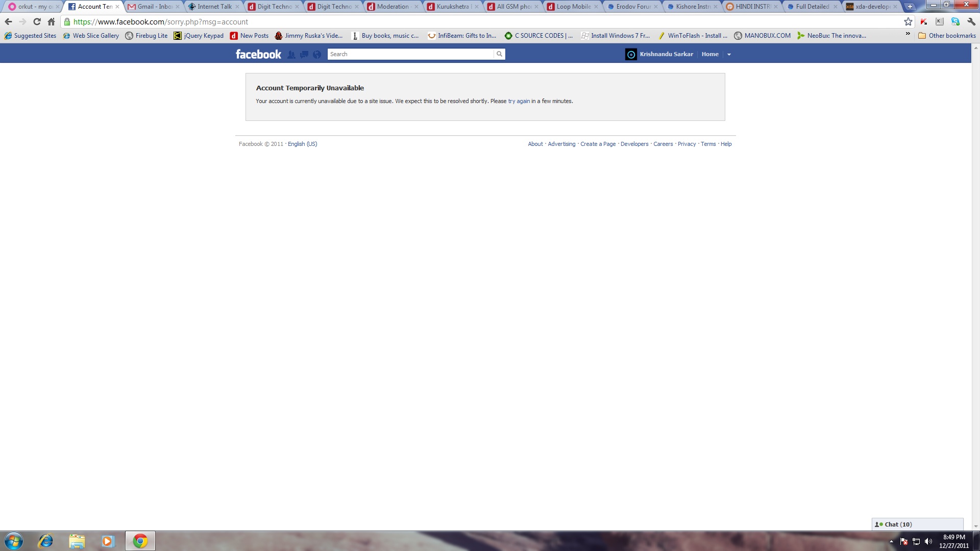Go to the browser Home page icon
This screenshot has height=551, width=980.
pos(51,22)
